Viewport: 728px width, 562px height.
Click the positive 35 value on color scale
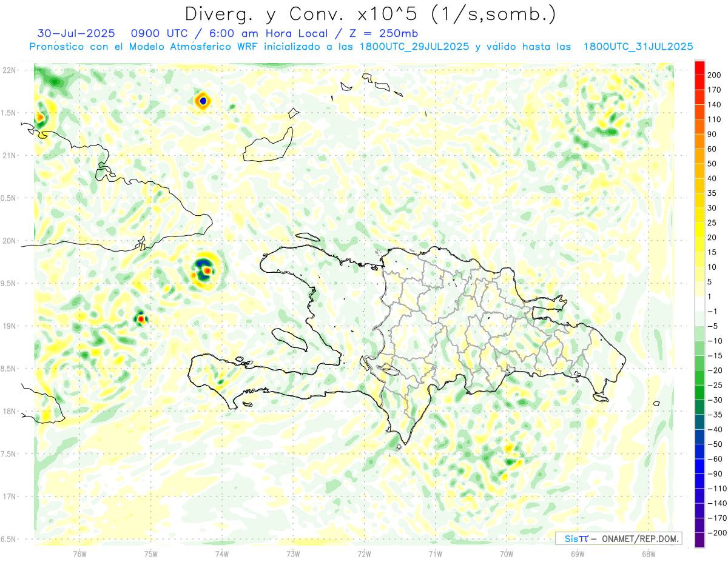[x=712, y=193]
